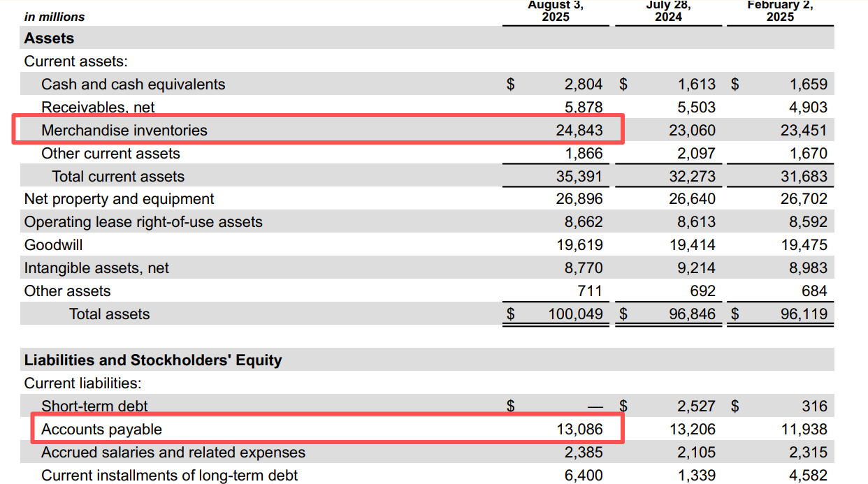Screen dimensions: 868x484
Task: Select the 35,391 total current assets value
Action: click(579, 177)
